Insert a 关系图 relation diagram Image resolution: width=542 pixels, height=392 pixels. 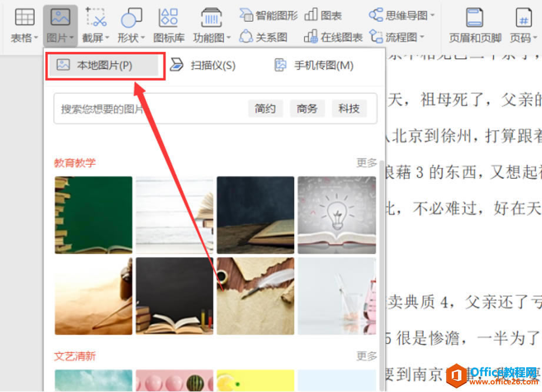pos(264,37)
